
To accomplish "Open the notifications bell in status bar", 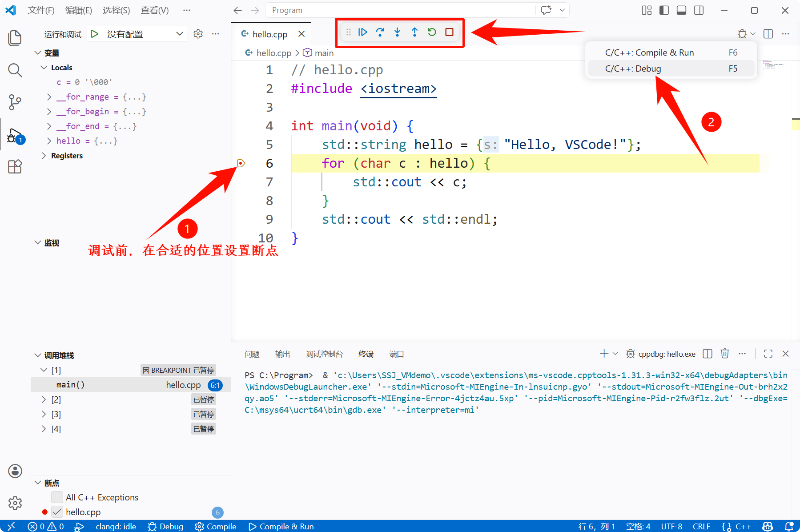I will [x=789, y=526].
